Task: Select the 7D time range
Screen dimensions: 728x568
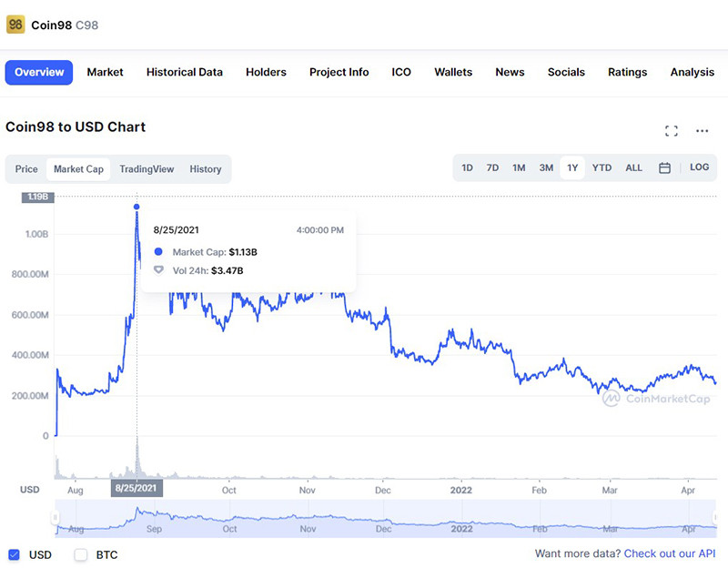Action: [x=492, y=168]
